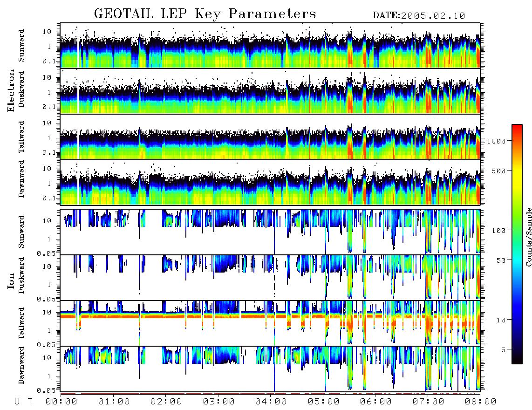The height and width of the screenshot is (410, 532).
Task: Click inside the Ion Sunward spectrogram panel
Action: coord(270,232)
